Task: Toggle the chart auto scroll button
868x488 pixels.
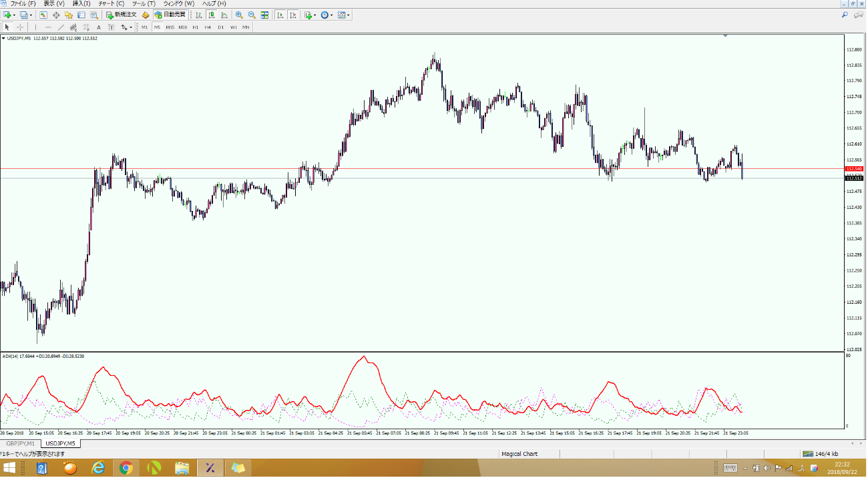Action: click(x=280, y=15)
